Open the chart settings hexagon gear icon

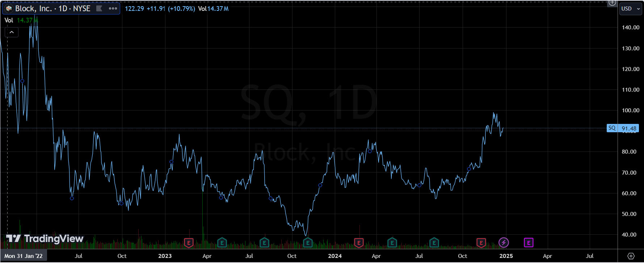coord(631,256)
